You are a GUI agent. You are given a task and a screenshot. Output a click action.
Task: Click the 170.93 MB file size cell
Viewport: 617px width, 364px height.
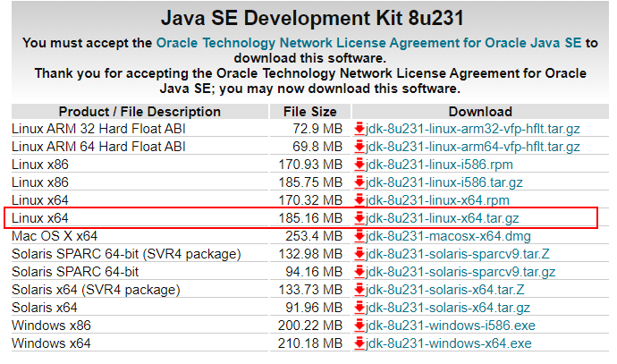point(310,165)
